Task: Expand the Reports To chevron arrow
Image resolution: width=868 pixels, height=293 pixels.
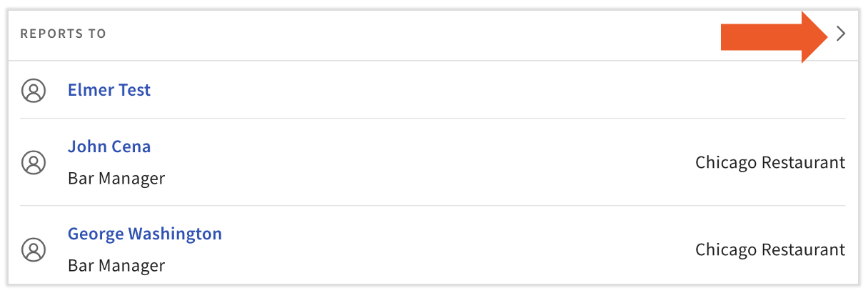Action: pyautogui.click(x=840, y=34)
